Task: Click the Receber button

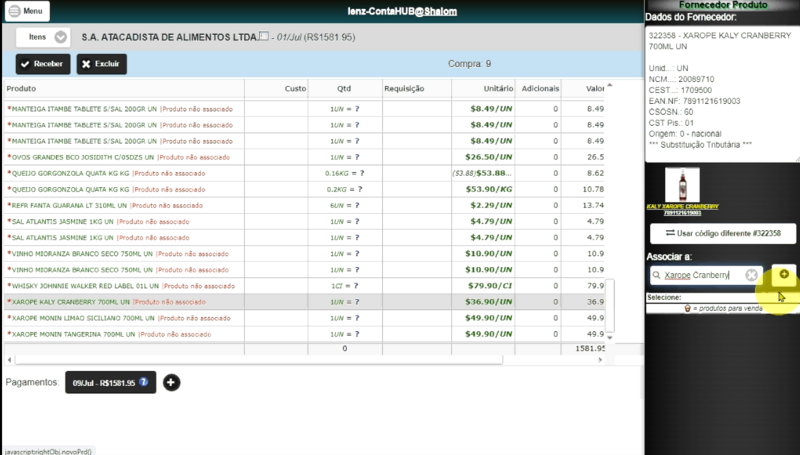Action: 43,64
